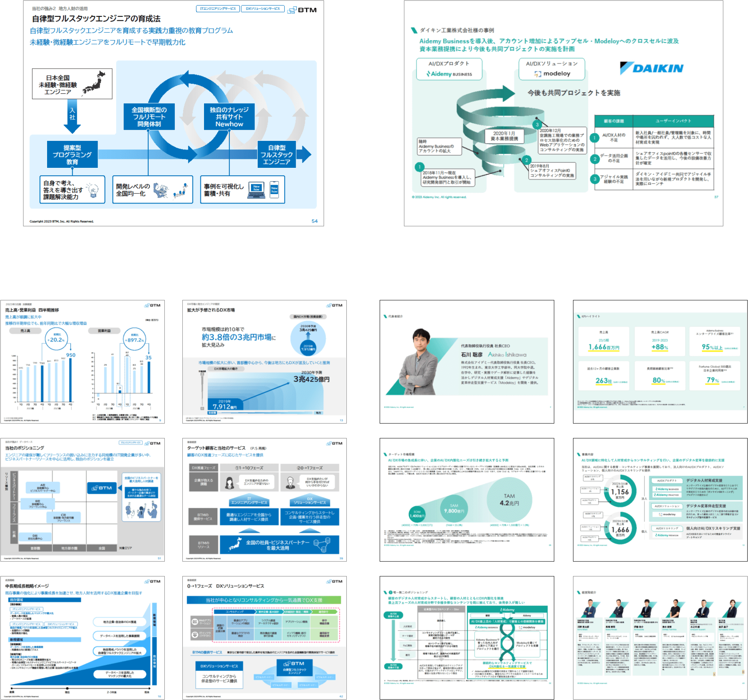The width and height of the screenshot is (748, 700).
Task: Click the 263社 customer count KPI card
Action: click(x=604, y=376)
